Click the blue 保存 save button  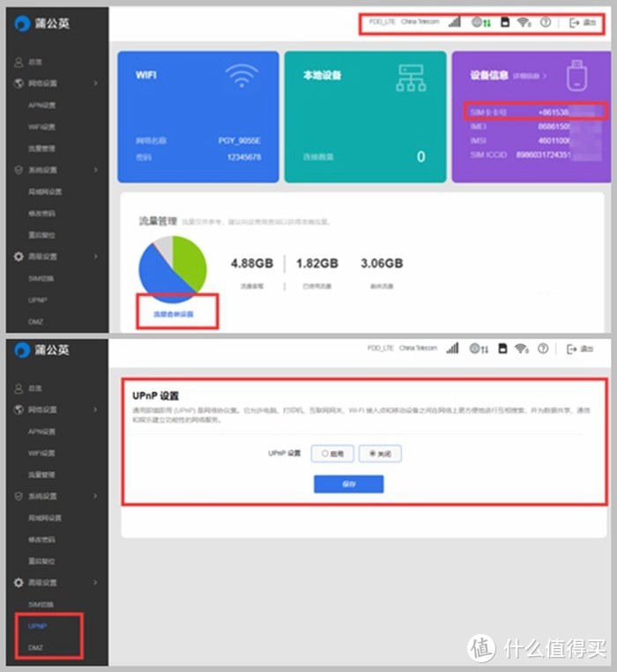coord(348,484)
